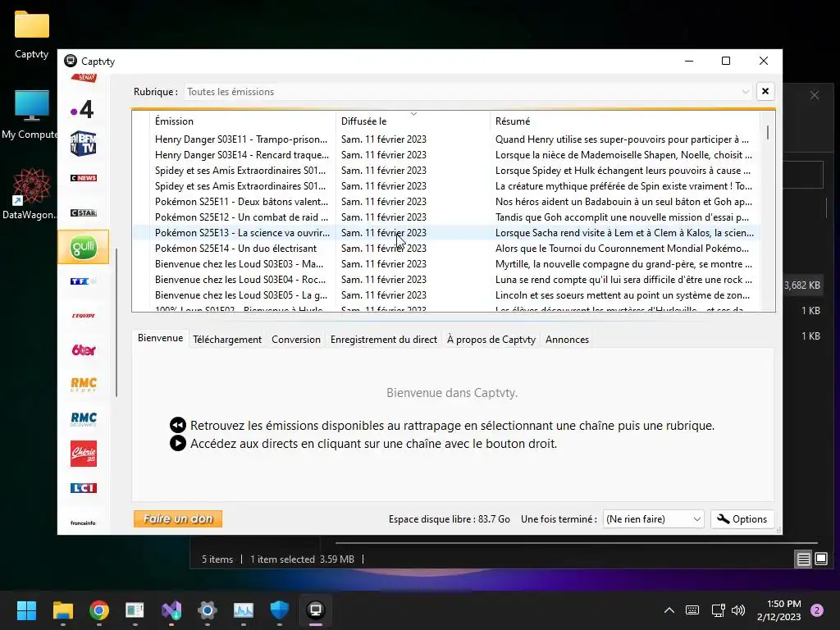Open the Captvty folder on desktop
840x630 pixels.
(32, 35)
